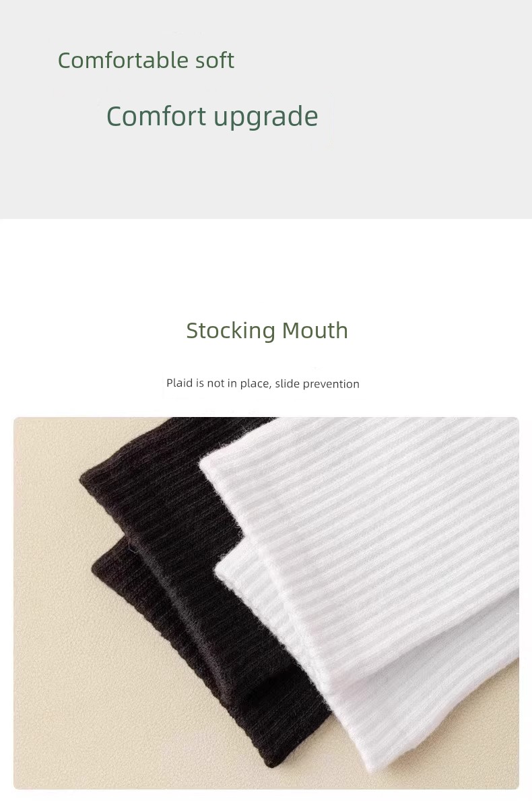Open the black and white socks photo

[266, 603]
